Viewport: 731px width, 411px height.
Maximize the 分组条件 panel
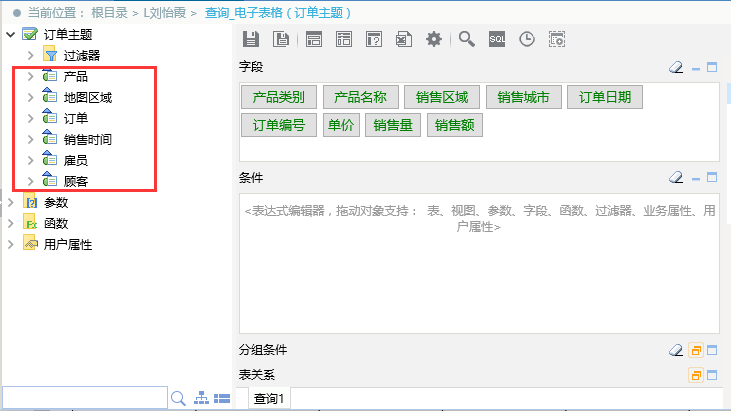click(712, 350)
